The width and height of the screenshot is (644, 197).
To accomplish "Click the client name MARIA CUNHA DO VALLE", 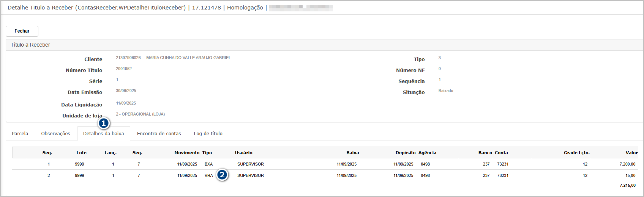I will pyautogui.click(x=188, y=58).
